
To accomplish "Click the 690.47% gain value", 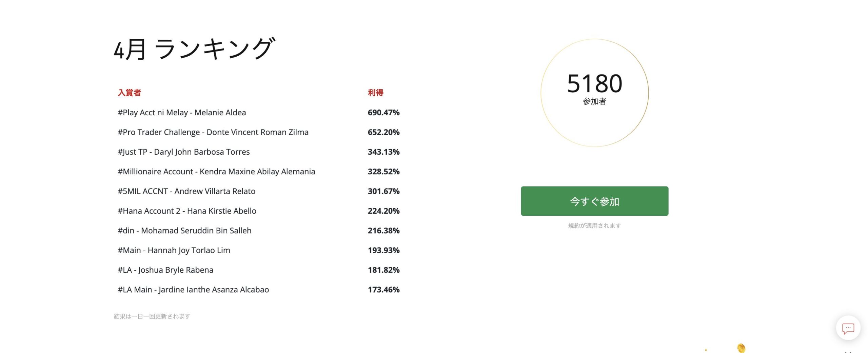I will pos(383,113).
